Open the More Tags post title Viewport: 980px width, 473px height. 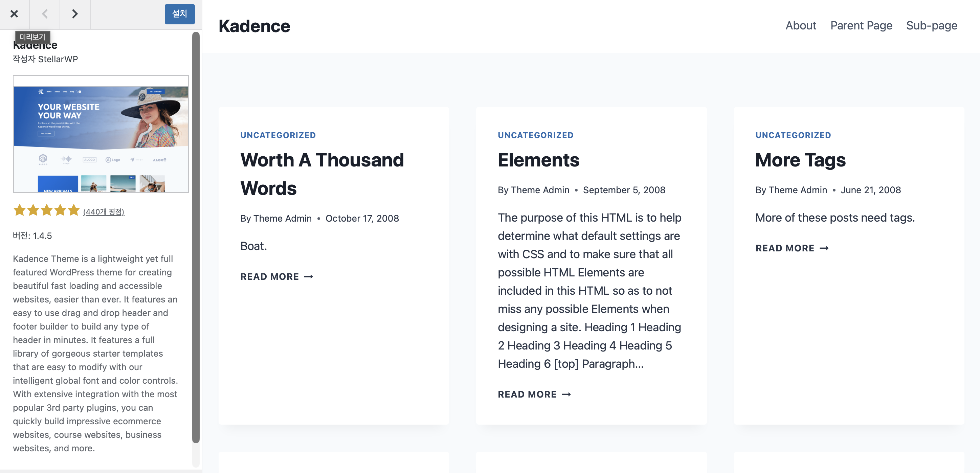(800, 160)
